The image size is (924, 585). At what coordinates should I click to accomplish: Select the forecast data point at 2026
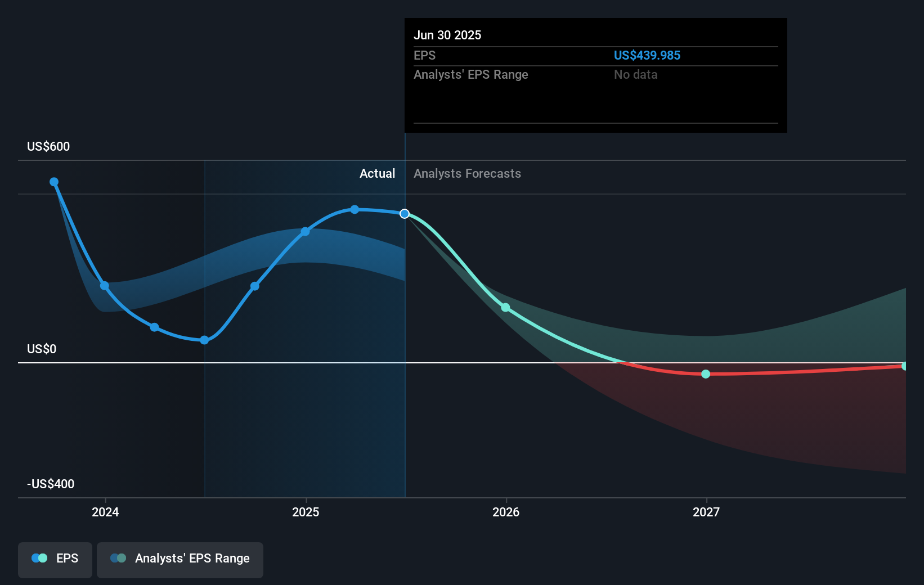(505, 307)
